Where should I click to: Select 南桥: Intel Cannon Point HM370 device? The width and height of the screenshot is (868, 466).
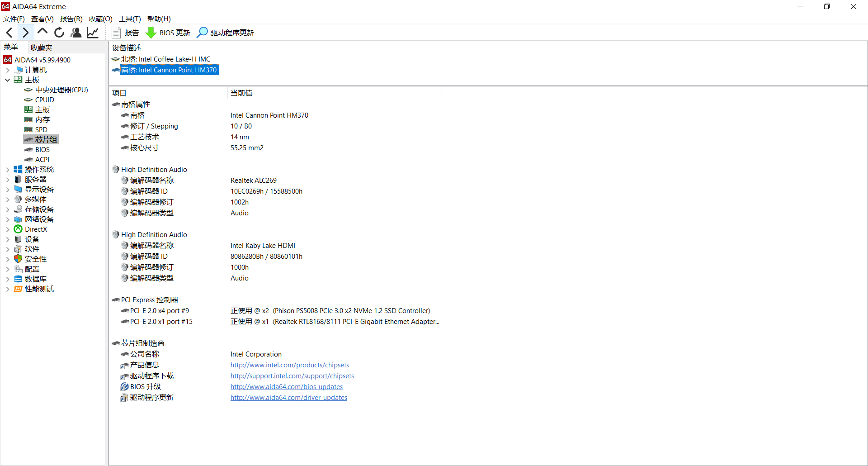[x=169, y=70]
